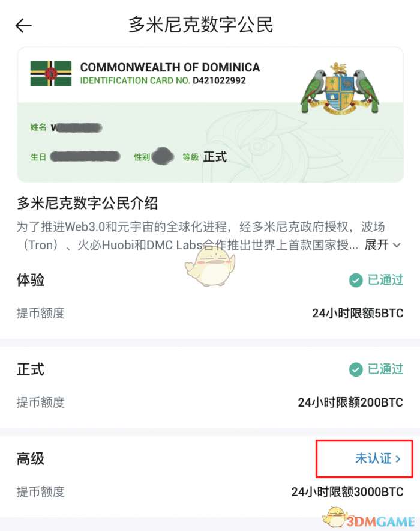
Task: Tap the blurred gender field on card
Action: pyautogui.click(x=163, y=156)
